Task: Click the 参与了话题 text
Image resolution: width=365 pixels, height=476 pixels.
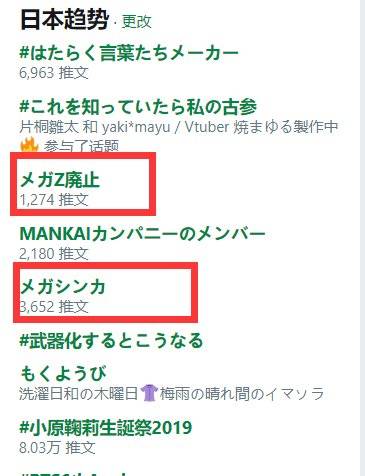Action: coord(82,146)
